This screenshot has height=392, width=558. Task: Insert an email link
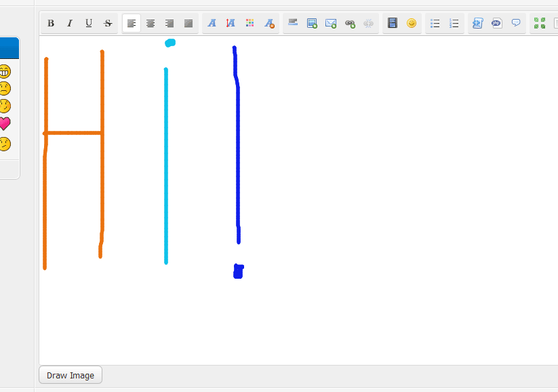point(331,23)
